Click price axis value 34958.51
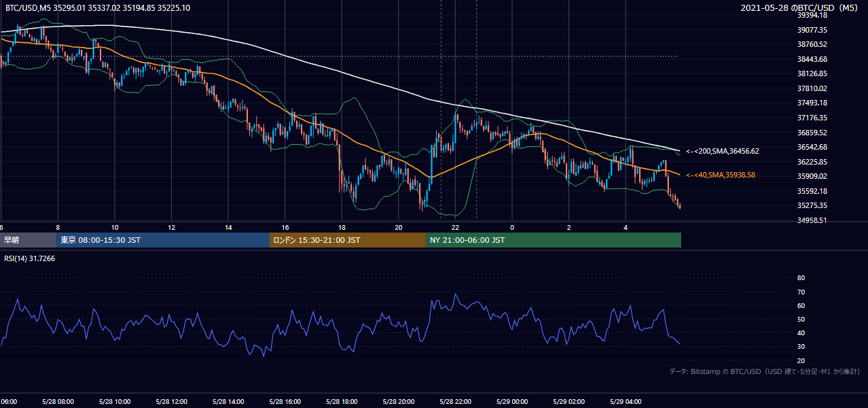Image resolution: width=868 pixels, height=408 pixels. [812, 220]
